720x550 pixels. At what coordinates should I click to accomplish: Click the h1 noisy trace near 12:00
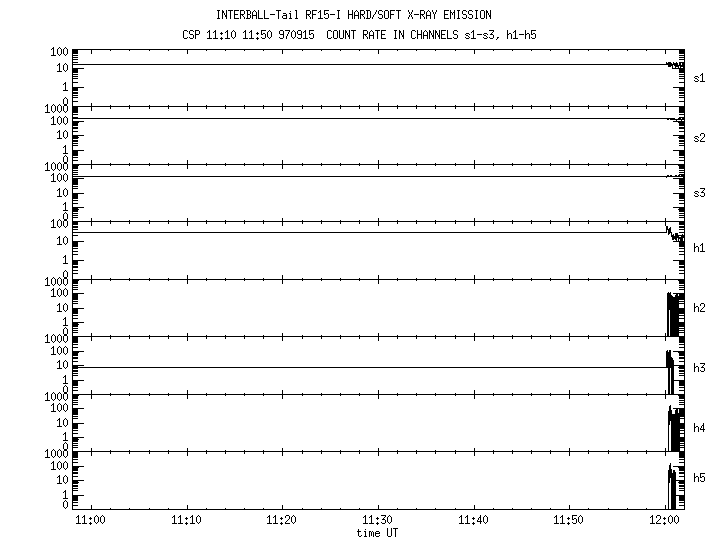[675, 235]
